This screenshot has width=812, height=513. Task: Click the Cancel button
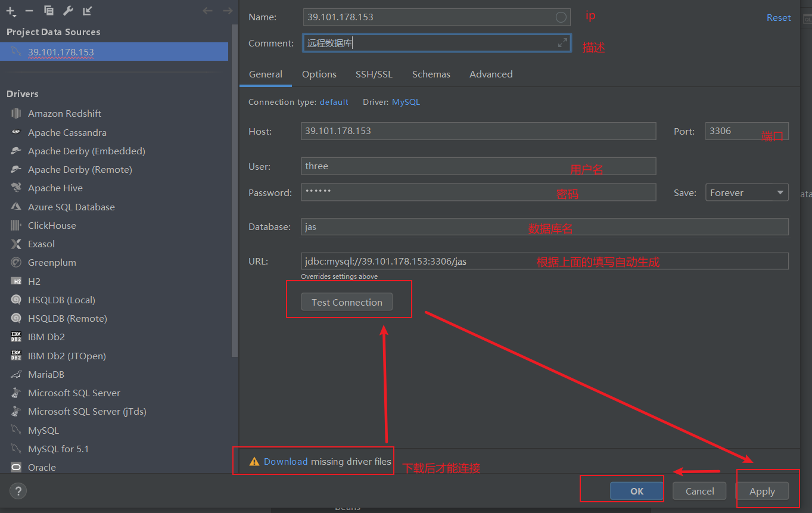699,491
